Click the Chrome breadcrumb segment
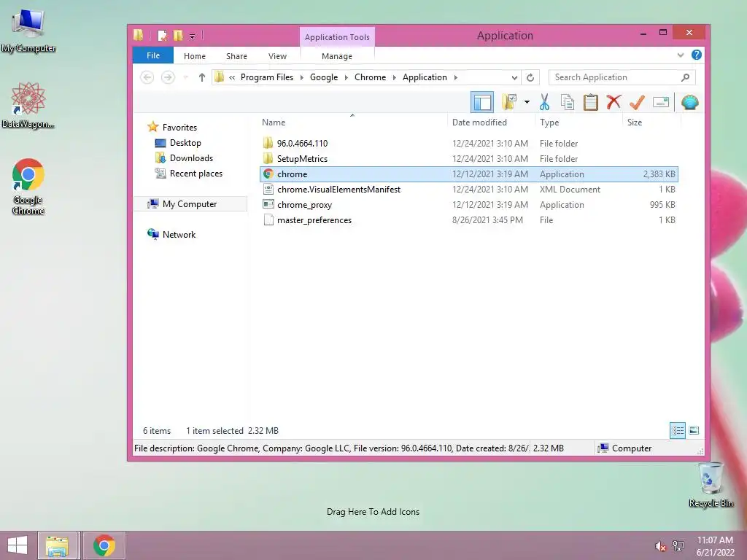This screenshot has height=560, width=747. click(370, 77)
